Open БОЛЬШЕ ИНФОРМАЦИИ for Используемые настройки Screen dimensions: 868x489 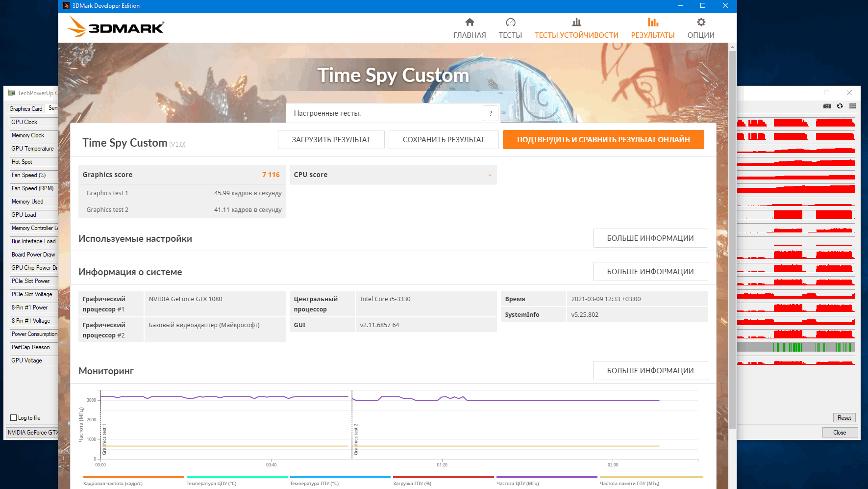(x=650, y=238)
